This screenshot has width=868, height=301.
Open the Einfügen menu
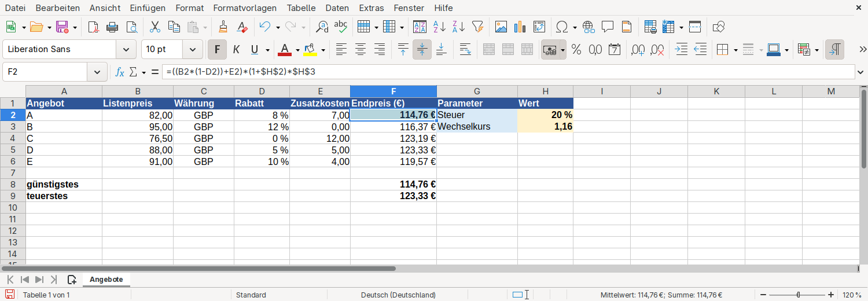point(148,8)
